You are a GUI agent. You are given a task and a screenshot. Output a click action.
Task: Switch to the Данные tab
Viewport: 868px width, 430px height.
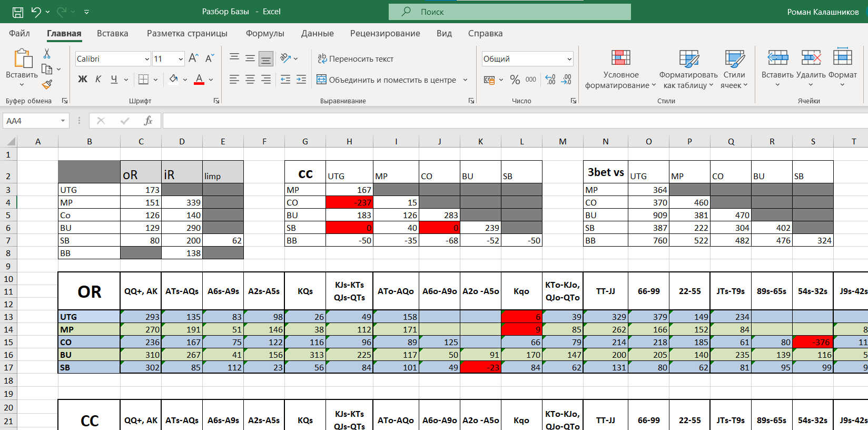pyautogui.click(x=318, y=33)
